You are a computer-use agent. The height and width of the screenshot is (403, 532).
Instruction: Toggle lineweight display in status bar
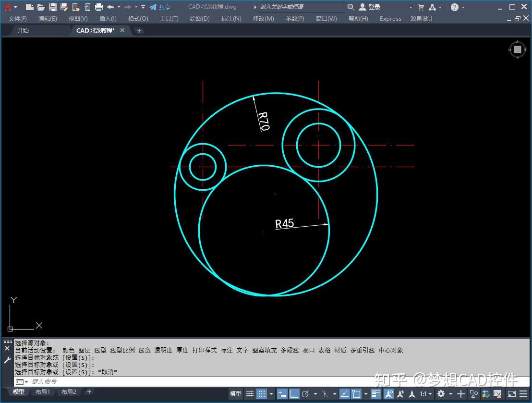click(376, 394)
